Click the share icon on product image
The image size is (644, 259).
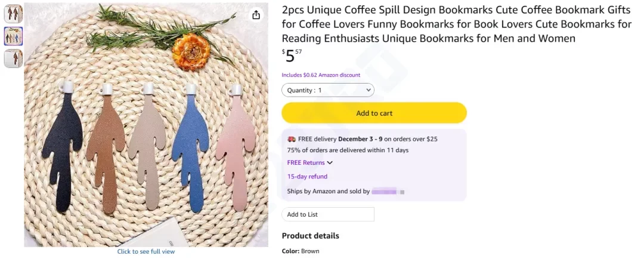256,15
